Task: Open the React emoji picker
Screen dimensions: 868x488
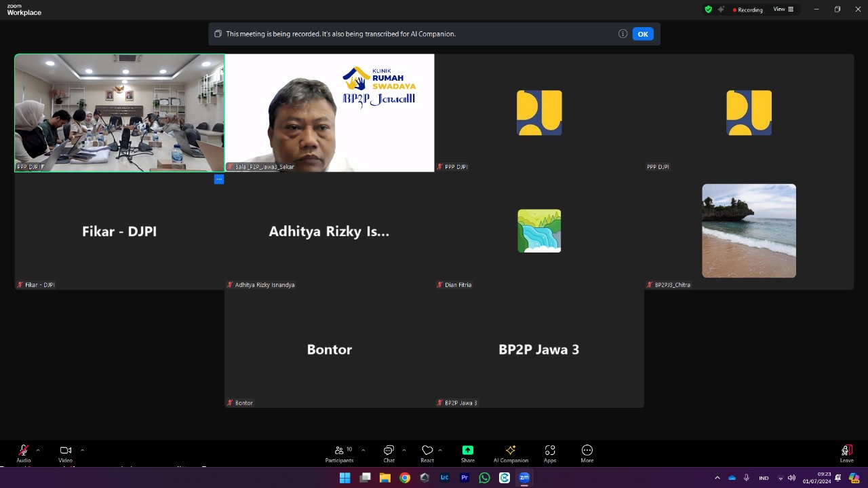Action: point(427,453)
